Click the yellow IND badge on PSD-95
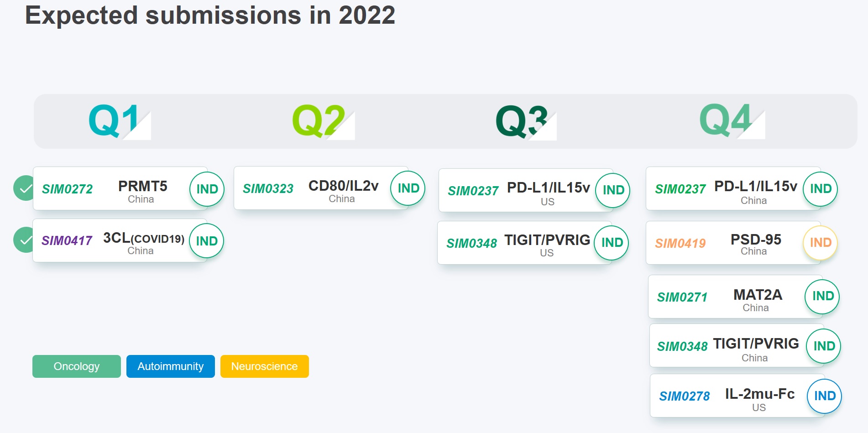This screenshot has height=433, width=868. tap(821, 243)
